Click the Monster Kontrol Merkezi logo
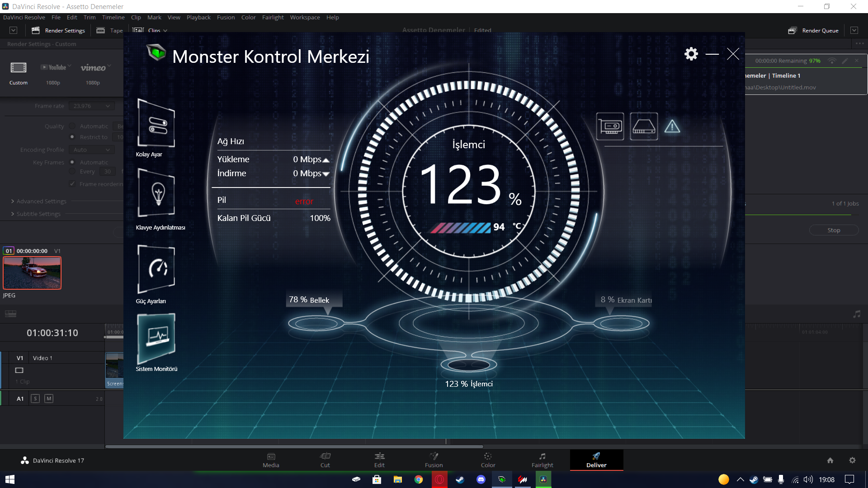Screen dimensions: 868x488 pyautogui.click(x=156, y=53)
